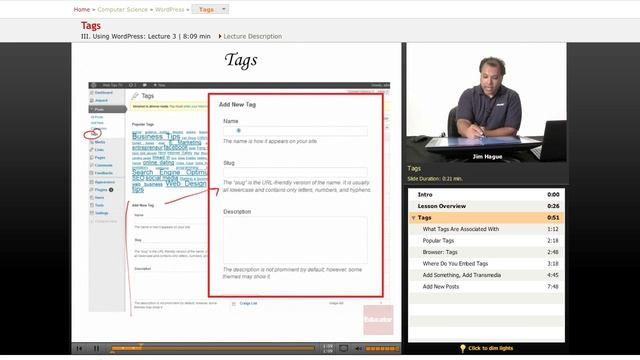Click the Slug field in slide
The width and height of the screenshot is (640, 360).
pyautogui.click(x=295, y=172)
